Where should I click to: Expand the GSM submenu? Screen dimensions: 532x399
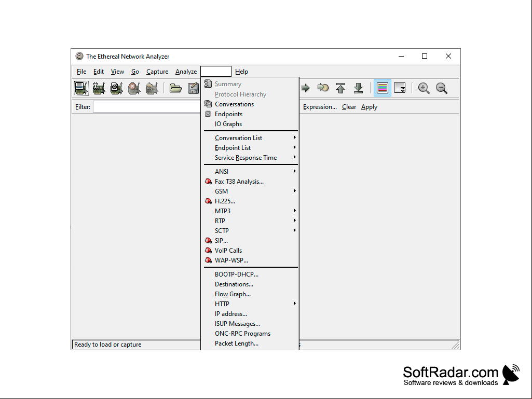251,191
